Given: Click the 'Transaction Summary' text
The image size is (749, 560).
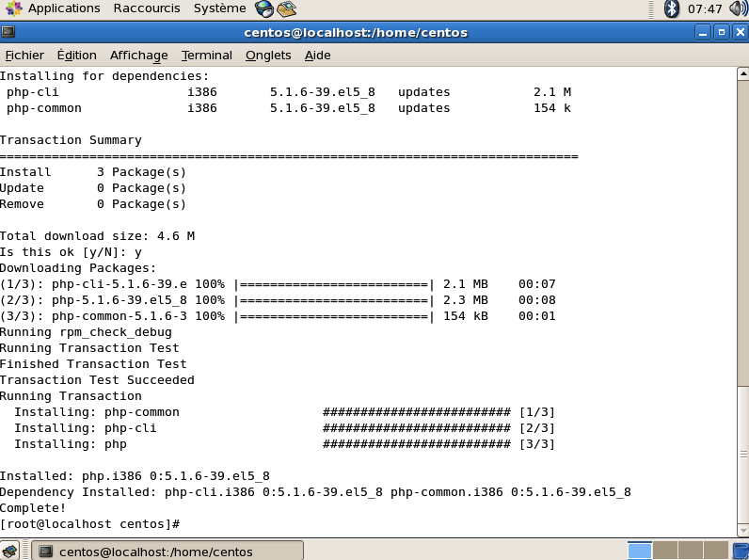Looking at the screenshot, I should click(x=71, y=140).
